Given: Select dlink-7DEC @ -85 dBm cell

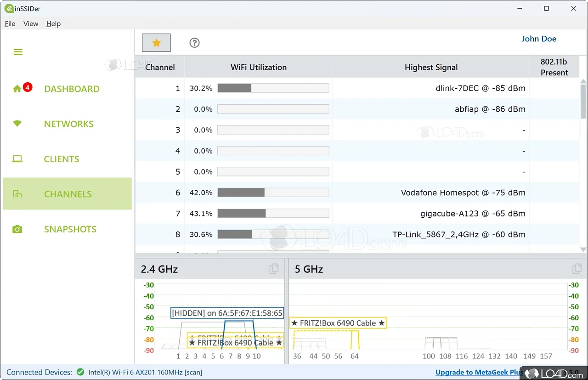Looking at the screenshot, I should (x=481, y=88).
